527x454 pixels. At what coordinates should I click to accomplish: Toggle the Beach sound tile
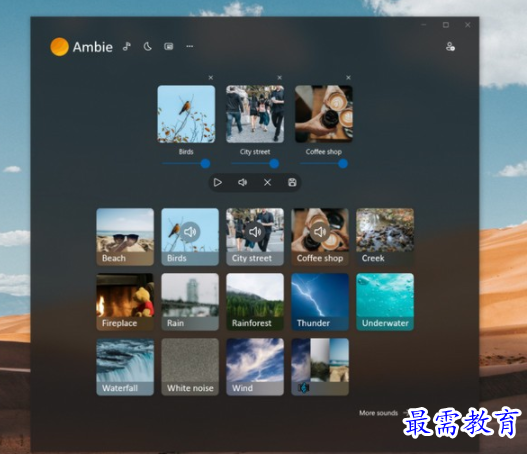[x=125, y=237]
